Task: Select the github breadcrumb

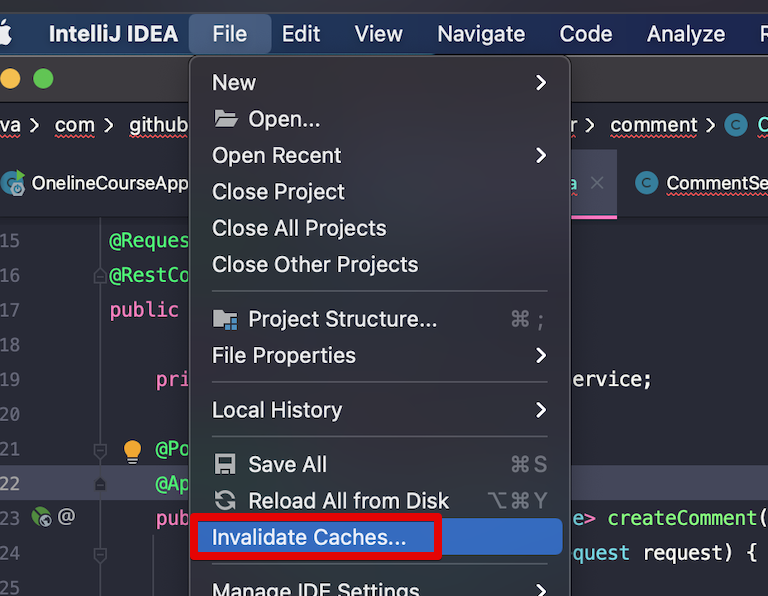Action: (x=159, y=125)
